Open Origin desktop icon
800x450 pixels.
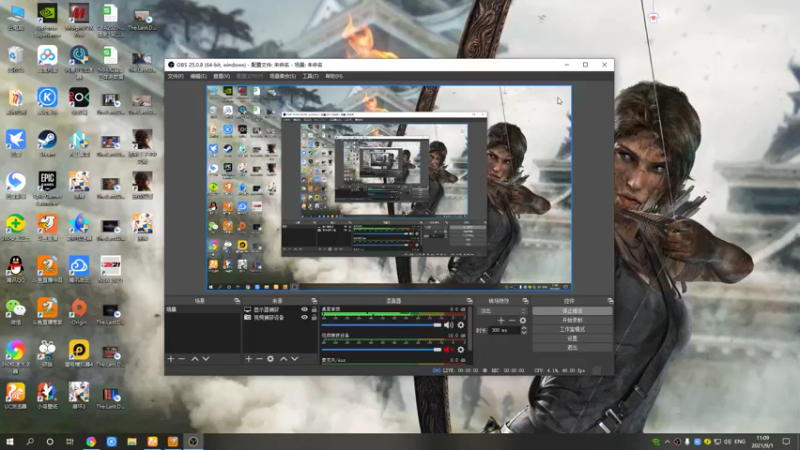pyautogui.click(x=79, y=311)
